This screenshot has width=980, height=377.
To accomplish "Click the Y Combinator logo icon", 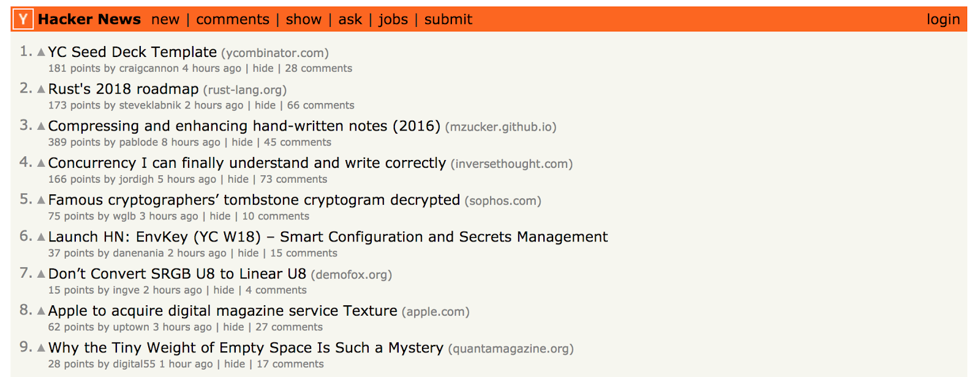I will [23, 20].
